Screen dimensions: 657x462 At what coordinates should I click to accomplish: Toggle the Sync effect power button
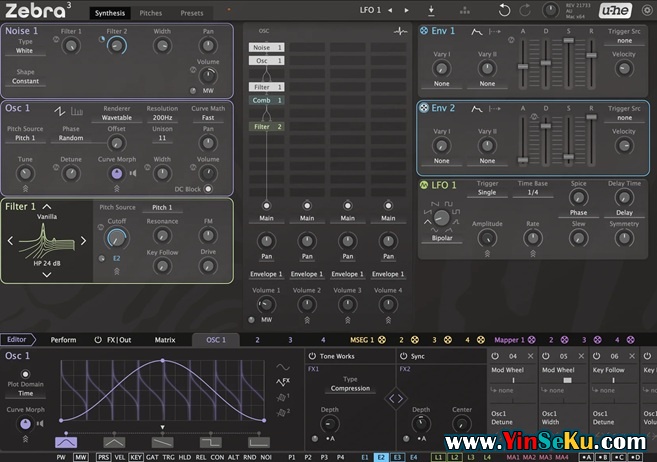pos(403,355)
